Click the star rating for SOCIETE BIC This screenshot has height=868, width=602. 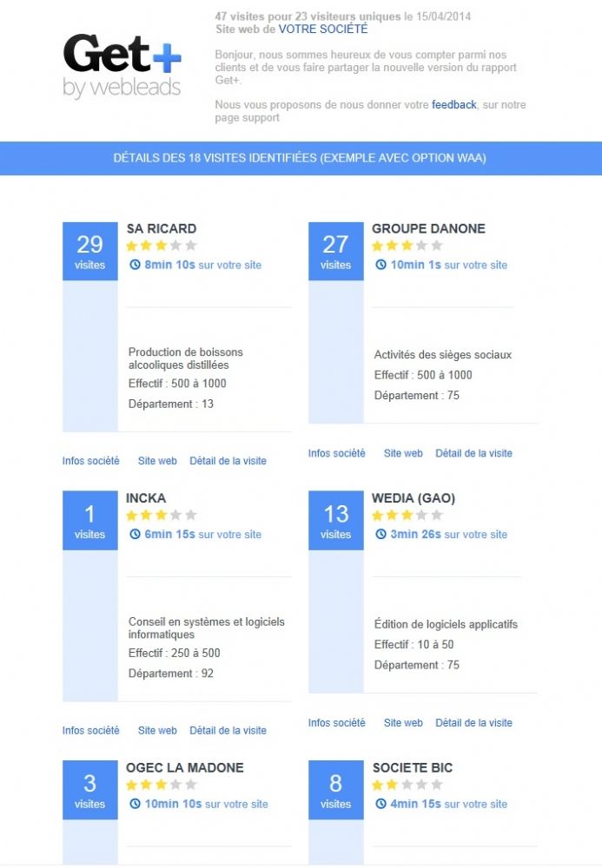(407, 785)
